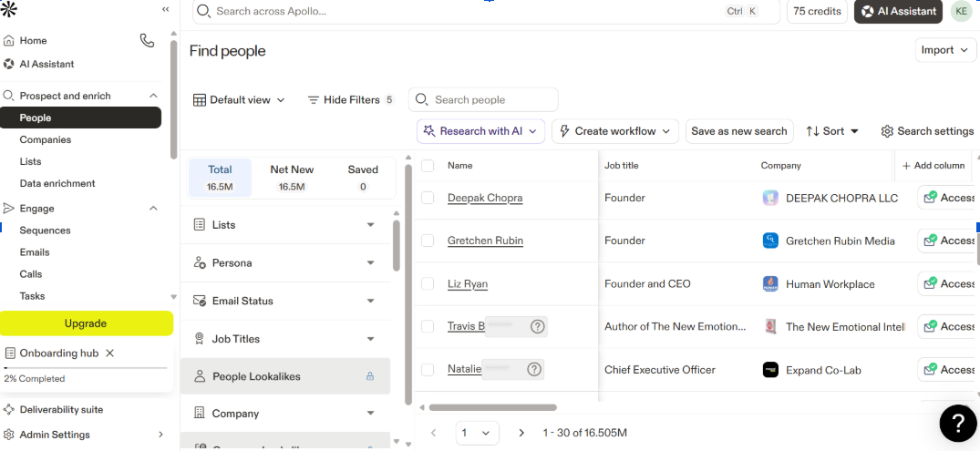Click the Lists filter icon

point(200,225)
